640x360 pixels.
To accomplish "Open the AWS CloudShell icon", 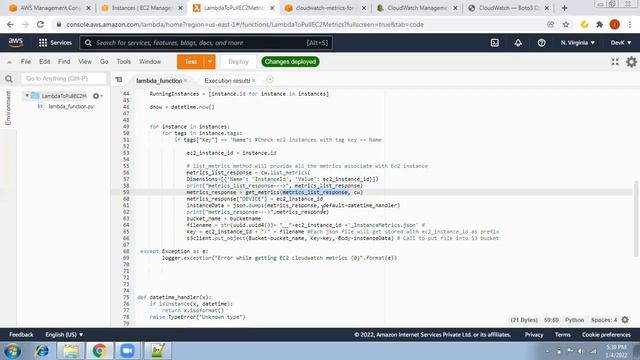I will 494,42.
